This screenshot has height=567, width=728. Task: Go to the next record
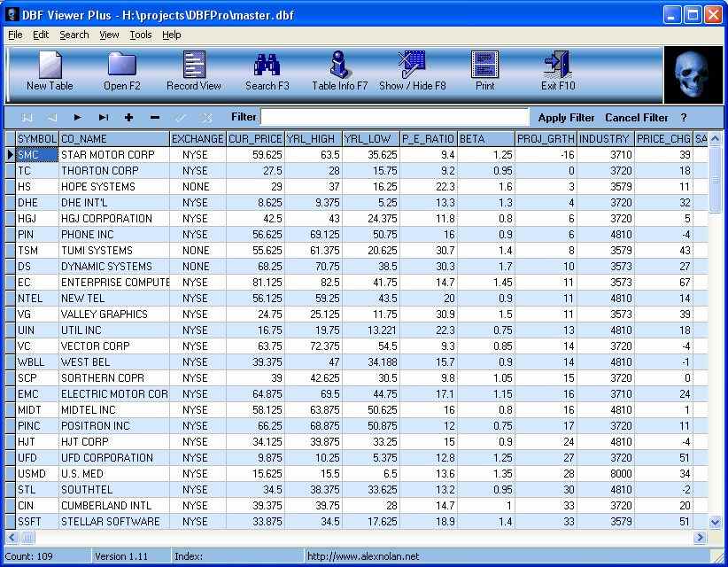pos(78,118)
